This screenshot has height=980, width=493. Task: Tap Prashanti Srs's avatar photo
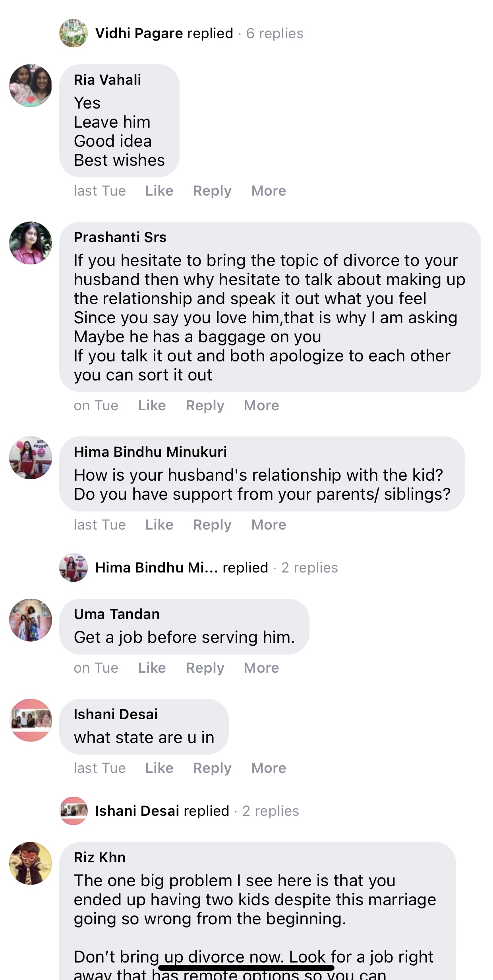pyautogui.click(x=31, y=243)
